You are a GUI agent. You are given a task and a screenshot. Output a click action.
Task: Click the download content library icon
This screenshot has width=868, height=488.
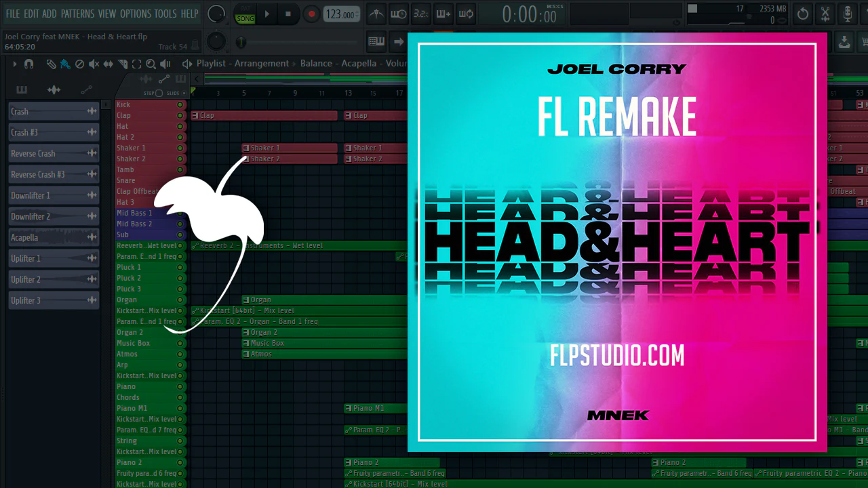pos(844,41)
